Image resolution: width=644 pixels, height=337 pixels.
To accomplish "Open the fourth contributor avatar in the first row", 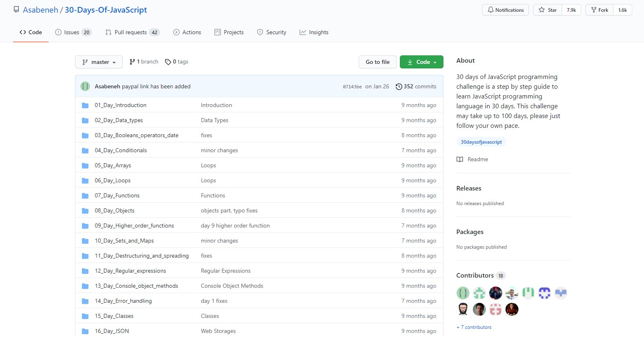I will click(512, 293).
